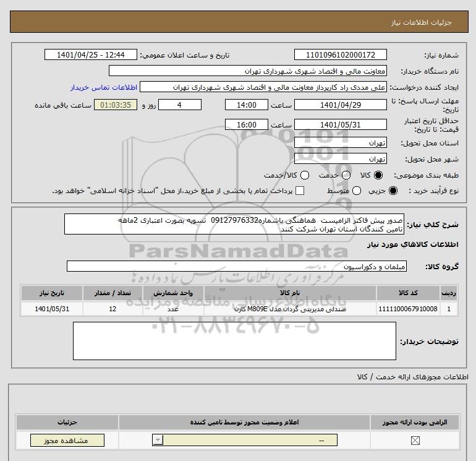This screenshot has width=476, height=461.
Task: Click the تعداد / مقدار column header
Action: [x=113, y=293]
